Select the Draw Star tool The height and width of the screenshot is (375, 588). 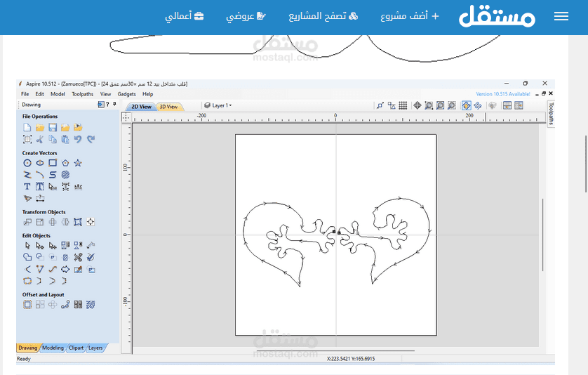(78, 163)
